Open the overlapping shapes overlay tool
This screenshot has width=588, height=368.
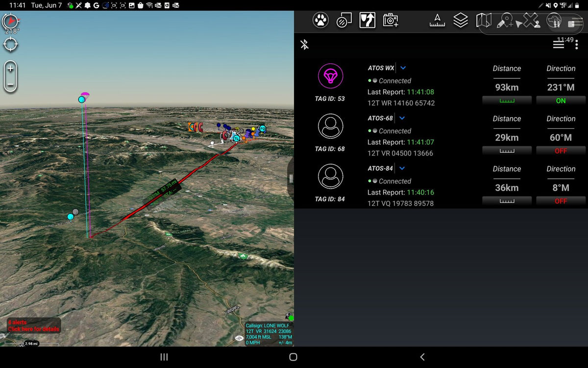[x=344, y=20]
